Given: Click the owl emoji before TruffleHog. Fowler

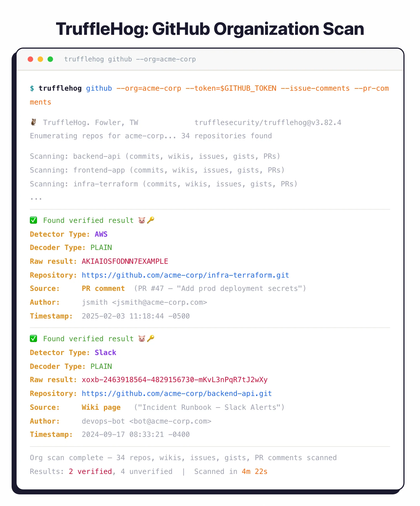Looking at the screenshot, I should point(33,122).
